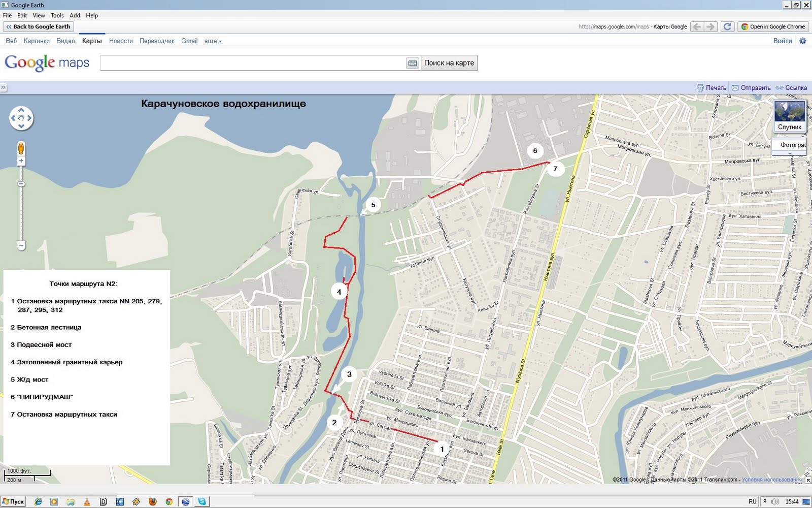Viewport: 812px width, 508px height.
Task: Click the white-circled number 6 map marker
Action: [x=535, y=151]
